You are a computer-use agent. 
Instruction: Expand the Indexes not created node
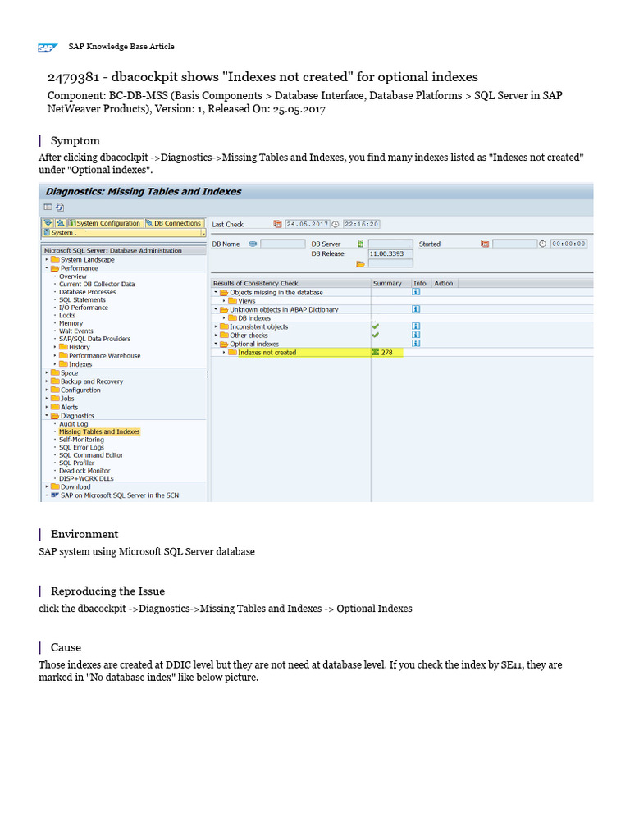coord(225,352)
